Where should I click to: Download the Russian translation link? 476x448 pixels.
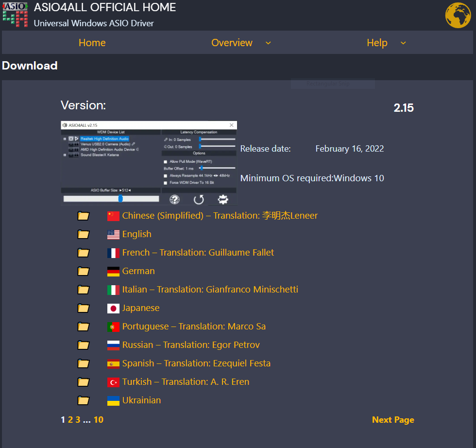[x=191, y=345]
